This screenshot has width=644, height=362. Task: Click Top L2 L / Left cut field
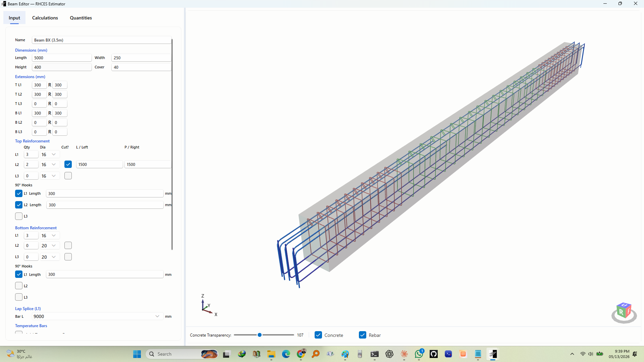point(100,164)
